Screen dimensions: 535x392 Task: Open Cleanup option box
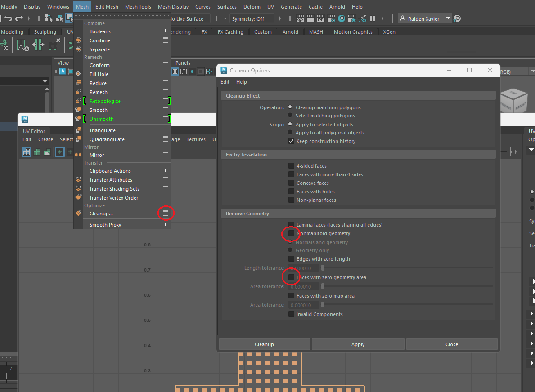pyautogui.click(x=166, y=213)
